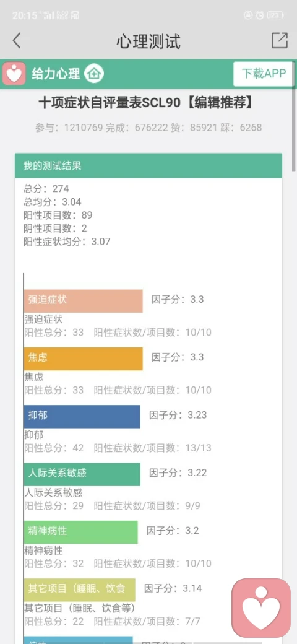The image size is (297, 644).
Task: Tap the pink heart app logo
Action: (x=14, y=74)
